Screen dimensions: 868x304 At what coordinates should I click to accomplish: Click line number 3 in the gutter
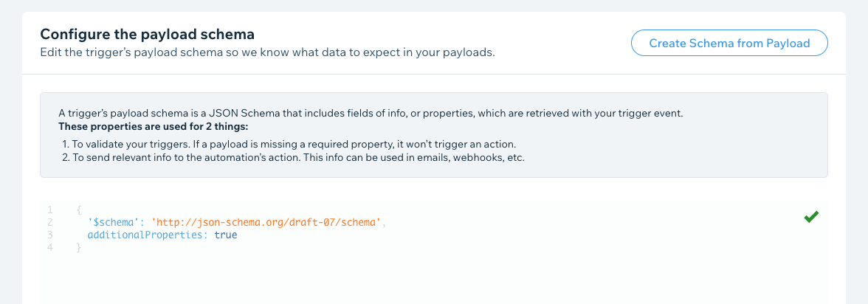(50, 235)
